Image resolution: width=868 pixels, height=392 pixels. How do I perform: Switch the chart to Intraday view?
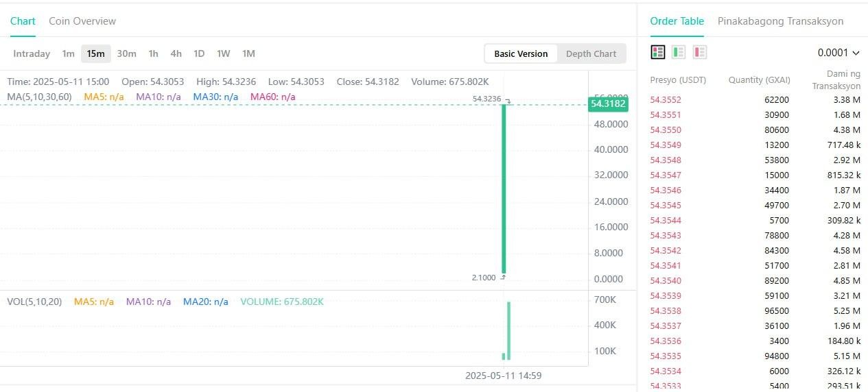32,53
